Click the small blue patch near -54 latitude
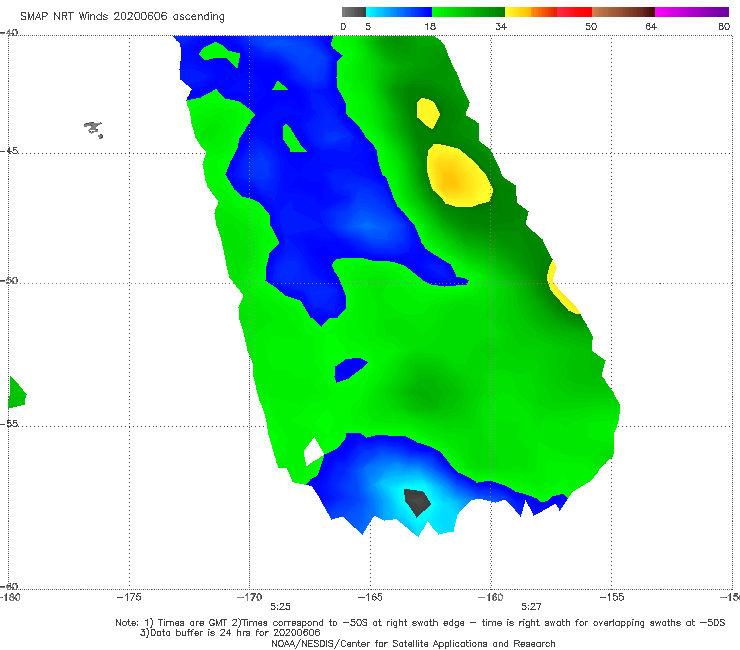Image resolution: width=740 pixels, height=650 pixels. tap(350, 370)
